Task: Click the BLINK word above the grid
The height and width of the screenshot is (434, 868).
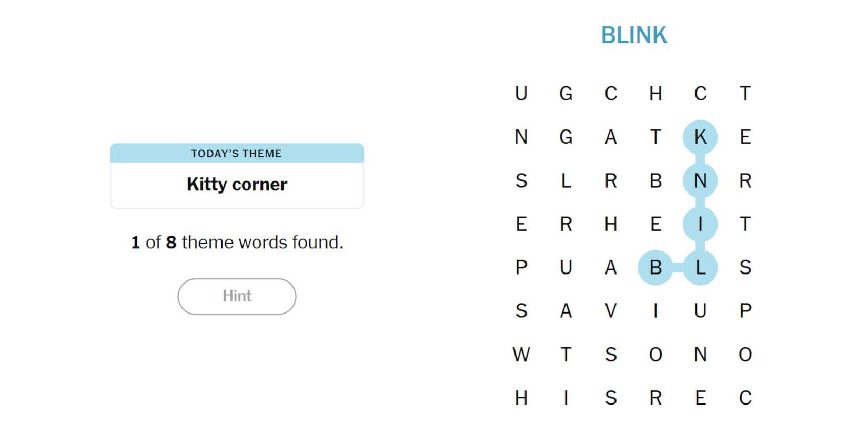Action: pyautogui.click(x=634, y=35)
